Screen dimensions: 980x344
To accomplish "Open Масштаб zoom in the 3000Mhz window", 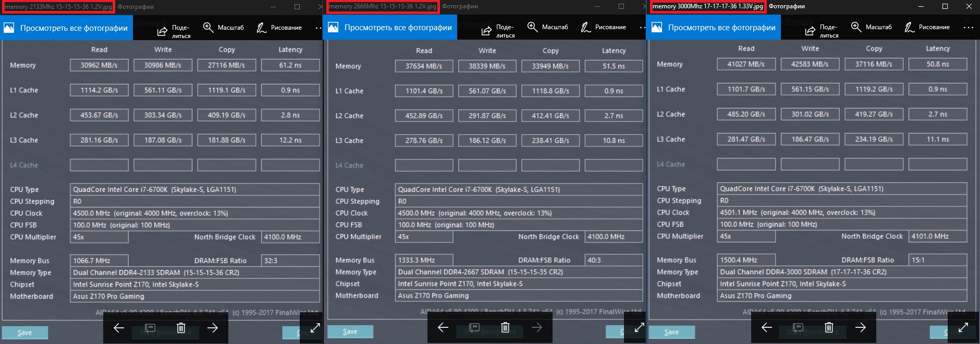I will [871, 27].
